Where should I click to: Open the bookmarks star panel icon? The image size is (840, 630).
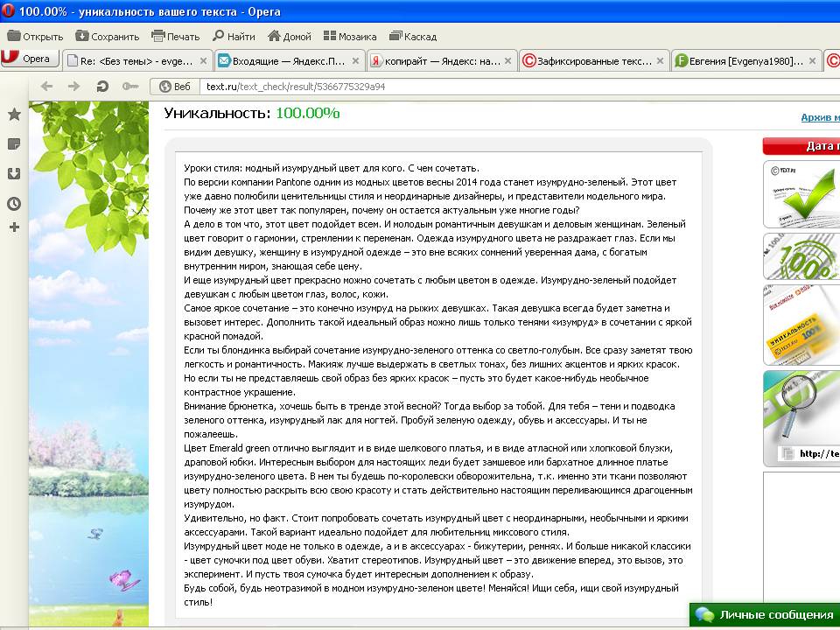tap(15, 114)
